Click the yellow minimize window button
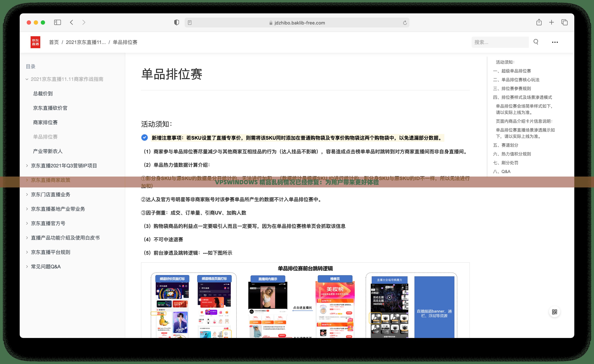Viewport: 594px width, 364px height. tap(36, 22)
